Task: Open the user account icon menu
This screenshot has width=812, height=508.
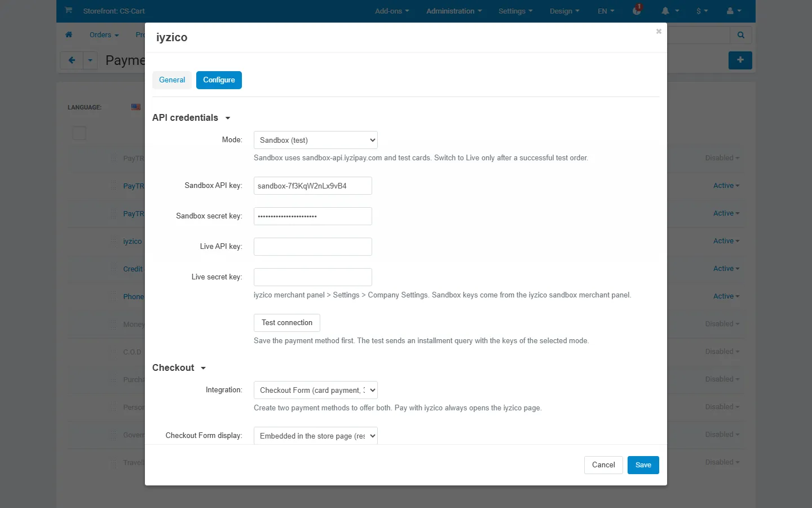Action: click(734, 11)
